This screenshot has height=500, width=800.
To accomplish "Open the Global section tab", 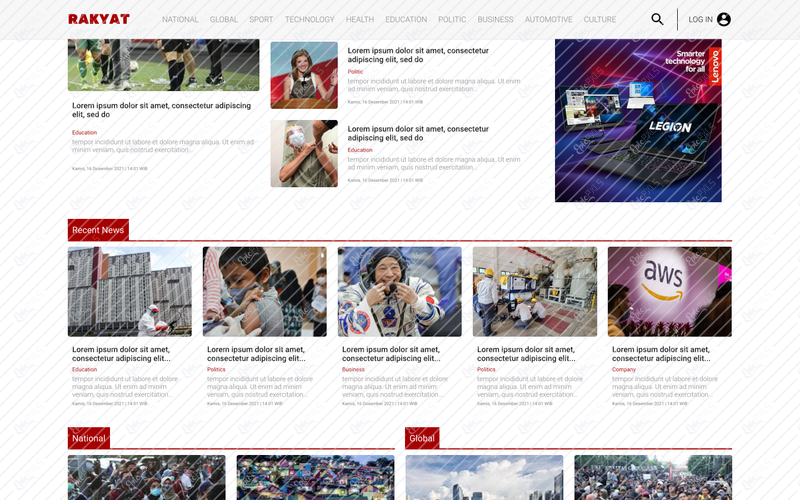I will (422, 438).
